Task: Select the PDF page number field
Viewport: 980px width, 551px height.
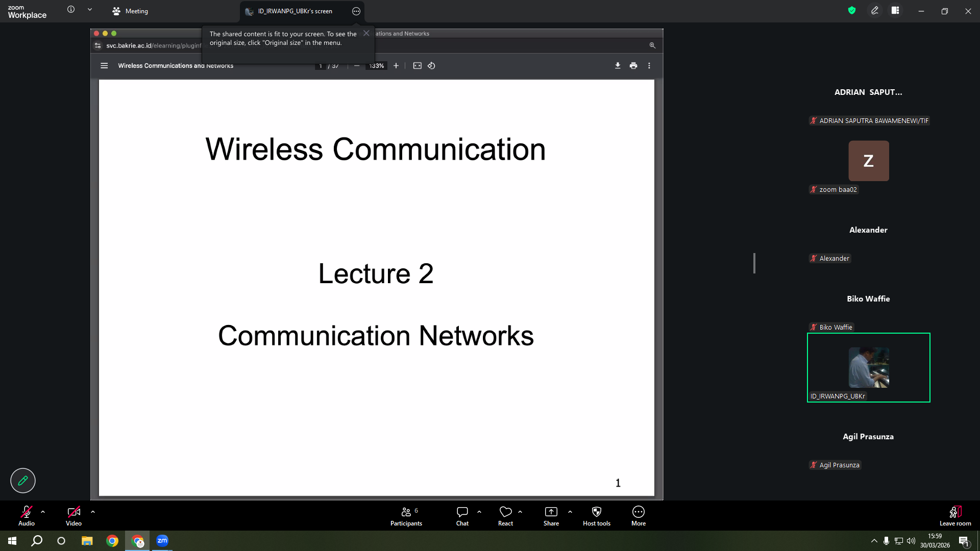Action: (321, 66)
